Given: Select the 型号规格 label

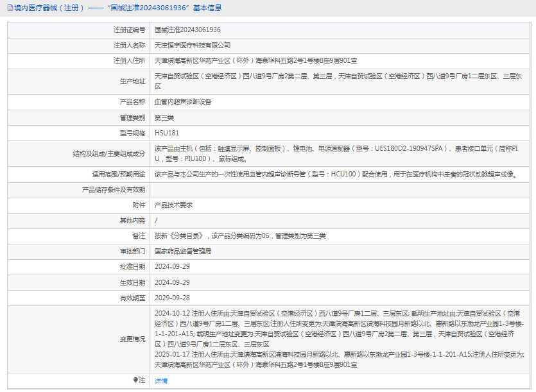Looking at the screenshot, I should click(132, 133).
